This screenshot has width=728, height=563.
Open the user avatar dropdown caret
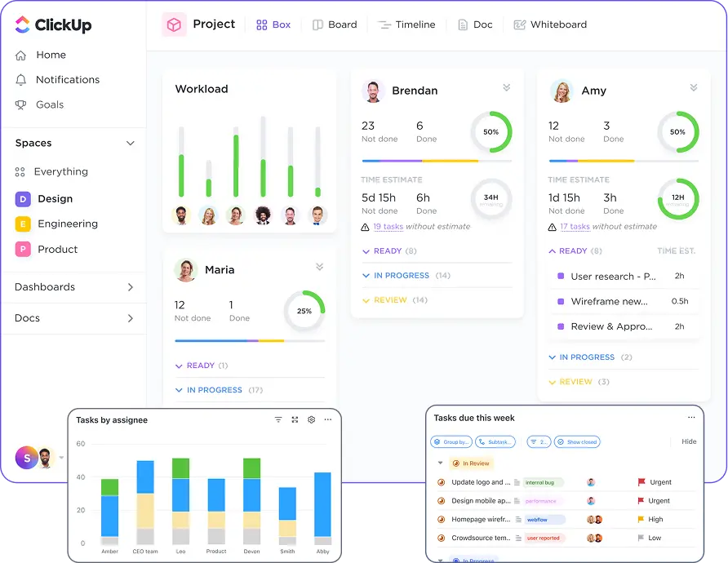61,458
